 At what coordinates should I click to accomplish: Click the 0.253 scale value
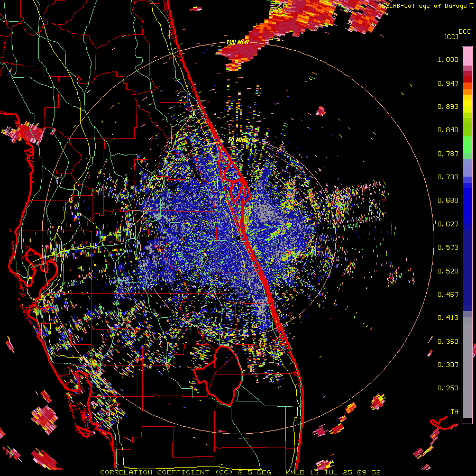(x=448, y=388)
